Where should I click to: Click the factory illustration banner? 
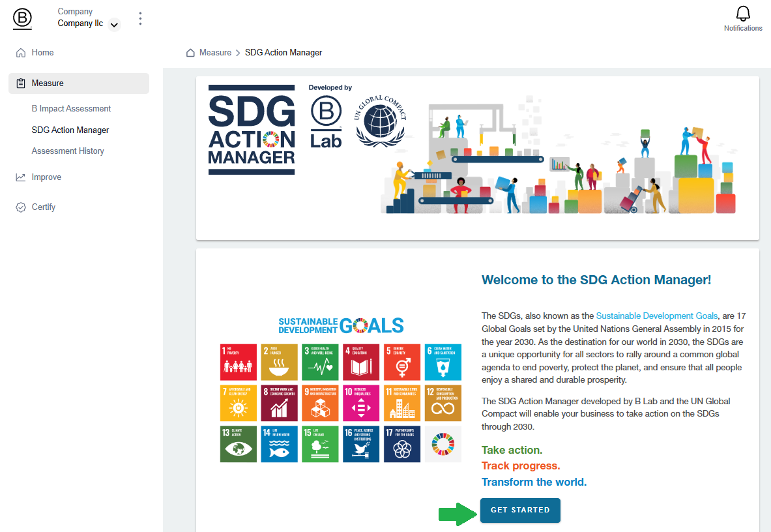(558, 155)
